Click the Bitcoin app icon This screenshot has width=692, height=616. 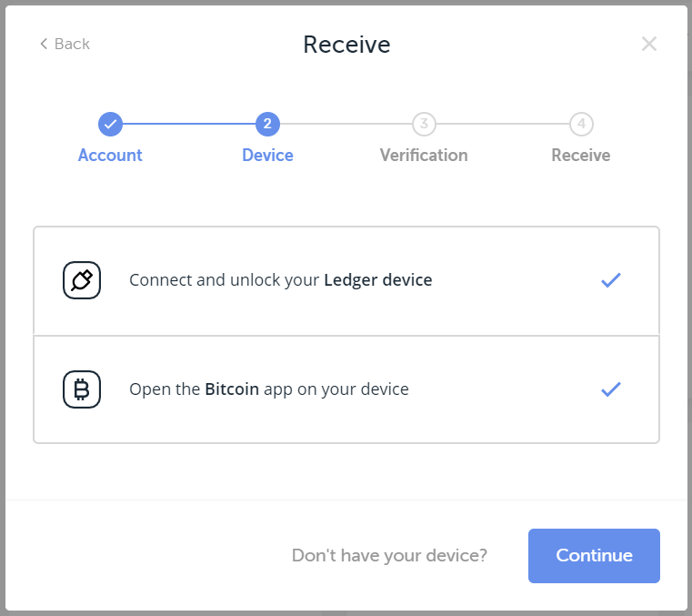click(82, 389)
